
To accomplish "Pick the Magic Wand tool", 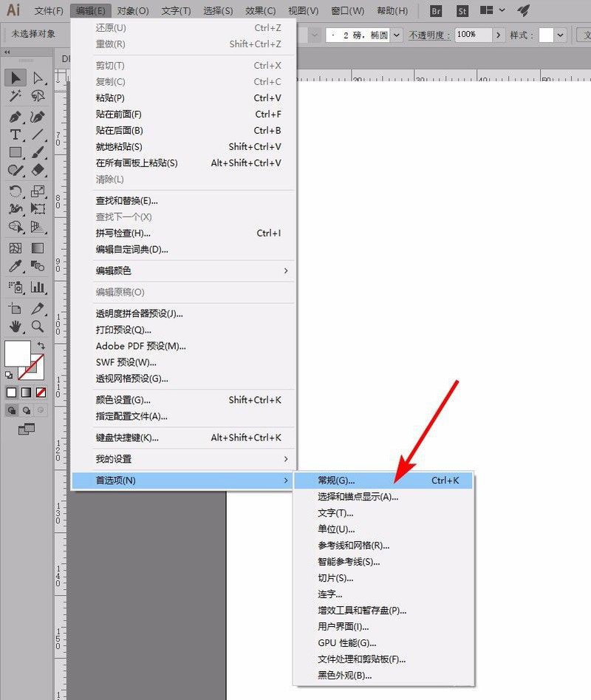I will [x=16, y=95].
